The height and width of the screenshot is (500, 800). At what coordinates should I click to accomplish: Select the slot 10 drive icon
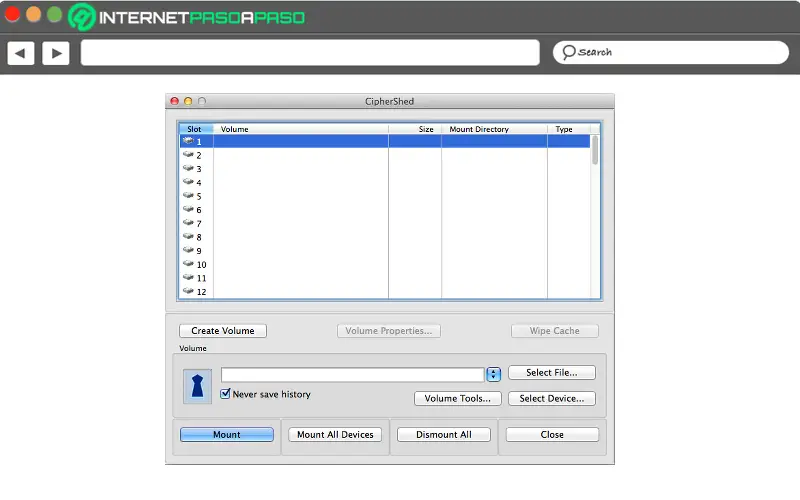coord(188,264)
